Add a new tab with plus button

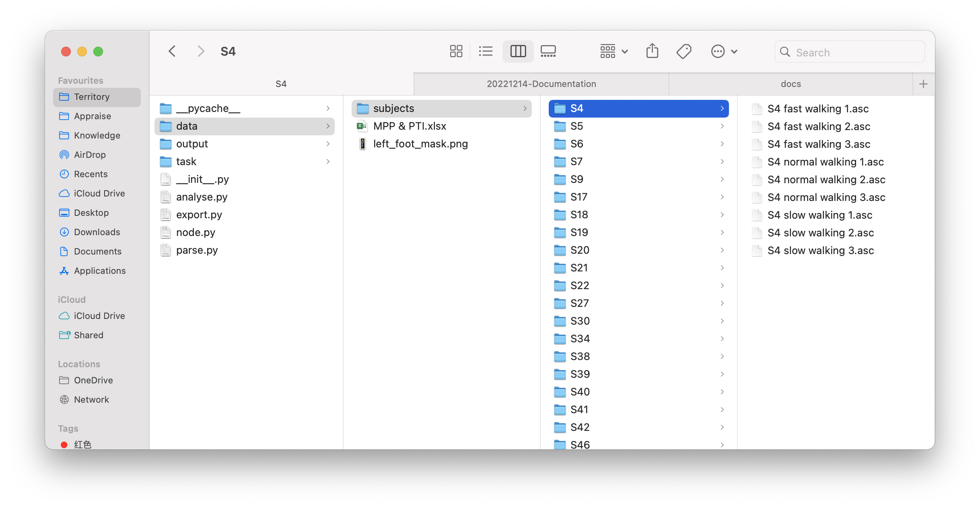[x=924, y=84]
